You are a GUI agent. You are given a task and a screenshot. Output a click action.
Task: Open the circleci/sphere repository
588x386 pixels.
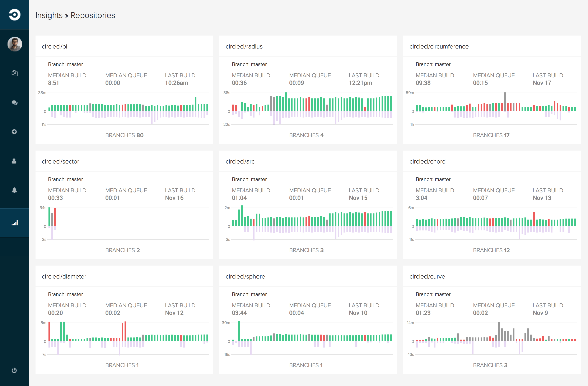click(245, 276)
